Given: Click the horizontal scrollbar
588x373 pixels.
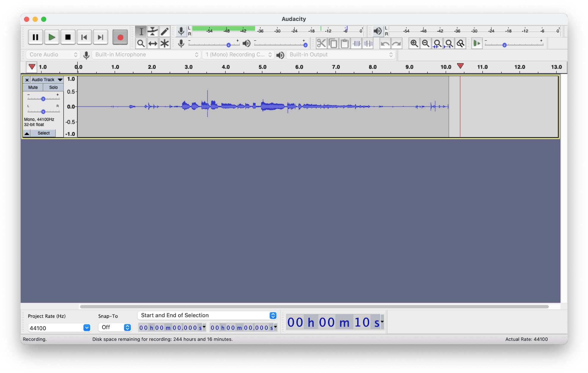Looking at the screenshot, I should point(314,306).
